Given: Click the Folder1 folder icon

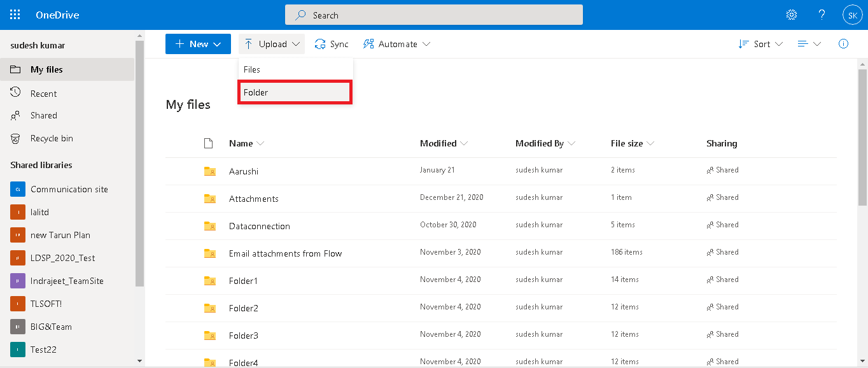Looking at the screenshot, I should point(209,280).
